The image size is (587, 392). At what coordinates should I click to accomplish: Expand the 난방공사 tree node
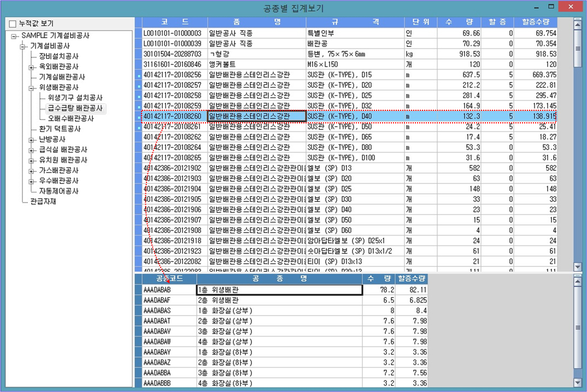click(32, 139)
